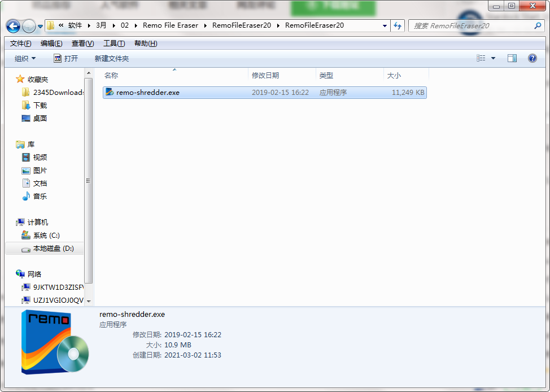Click the 桌面 desktop icon
The height and width of the screenshot is (392, 550).
pos(25,118)
